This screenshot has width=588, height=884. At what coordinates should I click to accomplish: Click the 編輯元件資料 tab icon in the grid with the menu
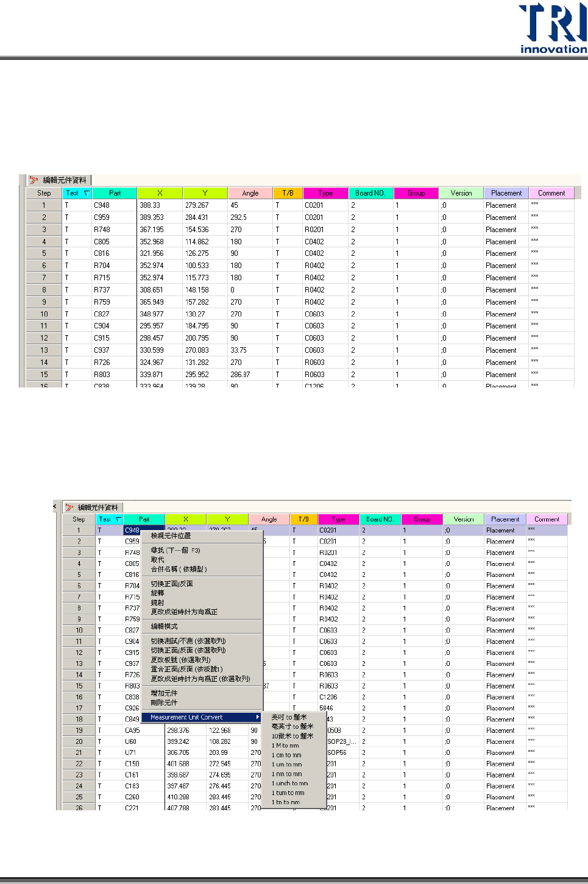pyautogui.click(x=69, y=507)
